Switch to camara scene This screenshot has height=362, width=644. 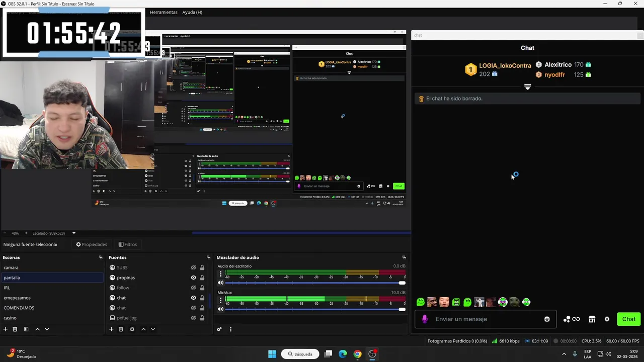51,267
